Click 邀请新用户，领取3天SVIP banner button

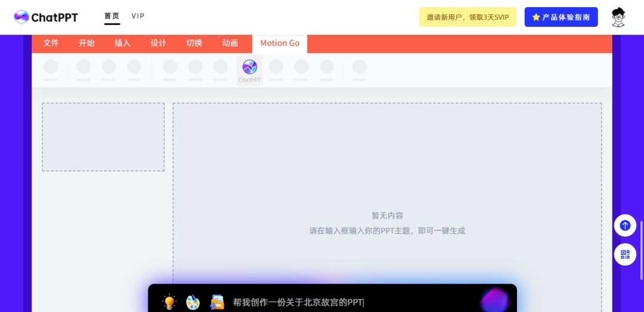point(467,17)
